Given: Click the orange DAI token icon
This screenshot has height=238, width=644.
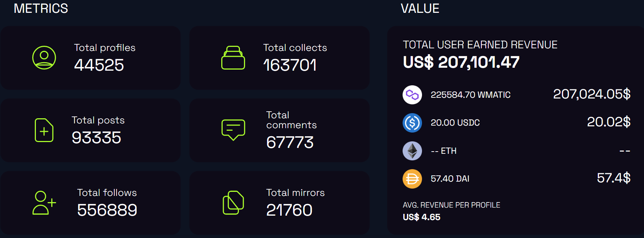Looking at the screenshot, I should click(x=412, y=179).
